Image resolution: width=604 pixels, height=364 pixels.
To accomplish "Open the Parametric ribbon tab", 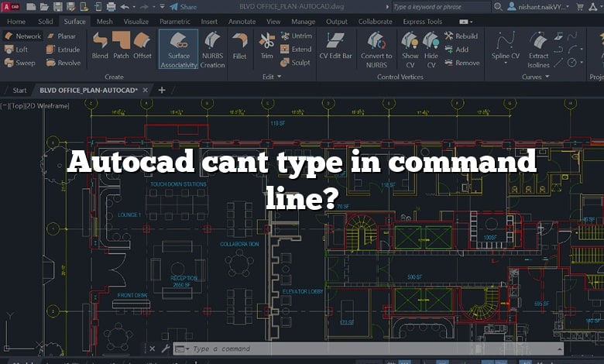I will [x=174, y=22].
